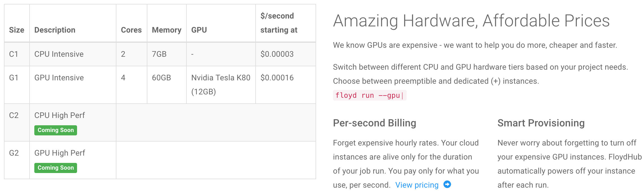
Task: Click the floyd run --gpu code snippet
Action: click(369, 95)
